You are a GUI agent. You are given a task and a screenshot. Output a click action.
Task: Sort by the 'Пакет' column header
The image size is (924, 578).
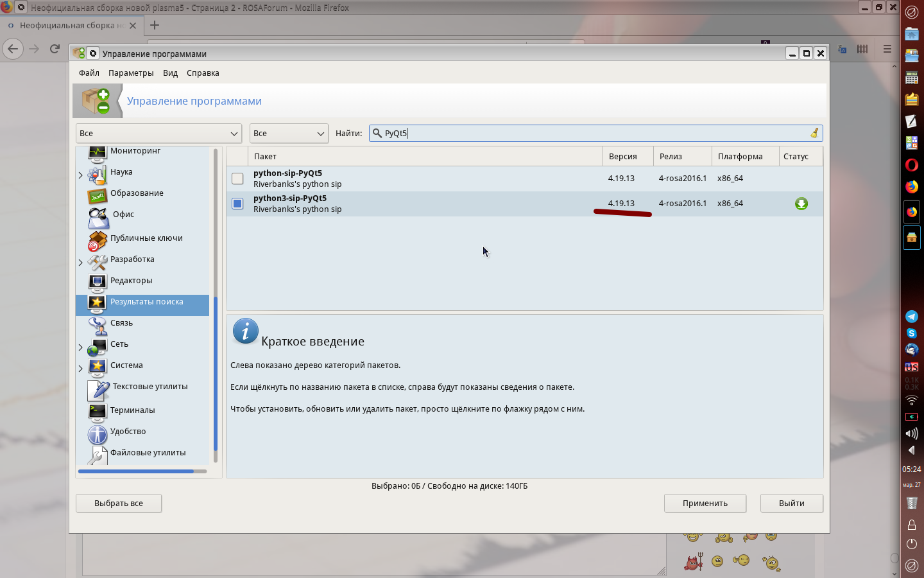pyautogui.click(x=425, y=156)
